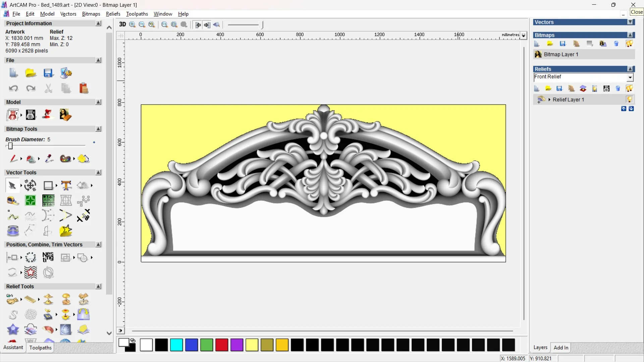
Task: Click the 3D view button
Action: (x=122, y=24)
